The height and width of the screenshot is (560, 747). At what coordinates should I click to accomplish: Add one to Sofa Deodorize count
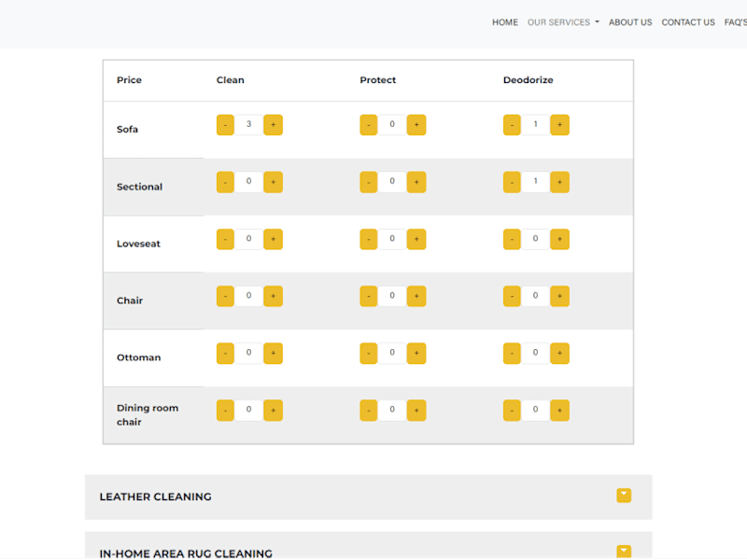point(559,125)
